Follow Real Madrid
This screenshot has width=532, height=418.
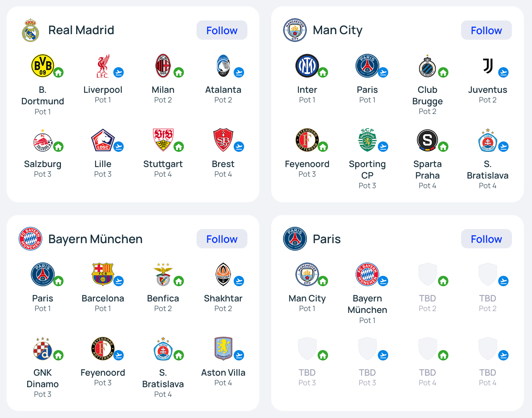(222, 30)
